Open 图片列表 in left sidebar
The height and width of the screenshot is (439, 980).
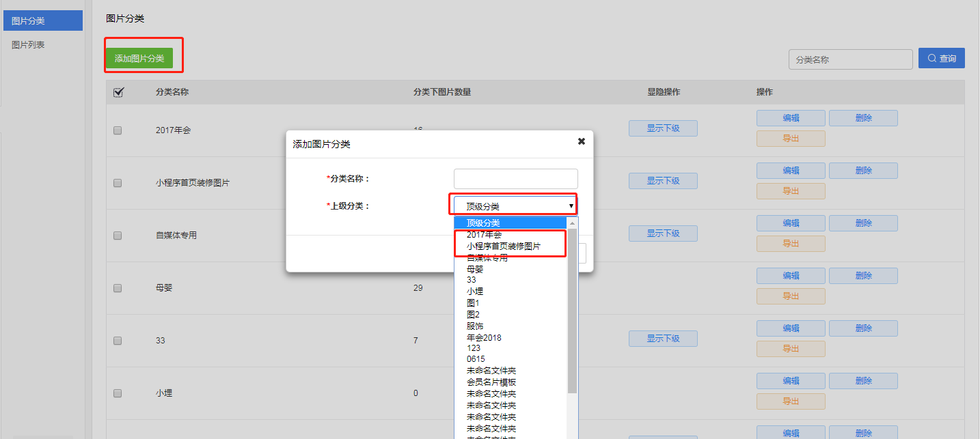click(x=28, y=45)
